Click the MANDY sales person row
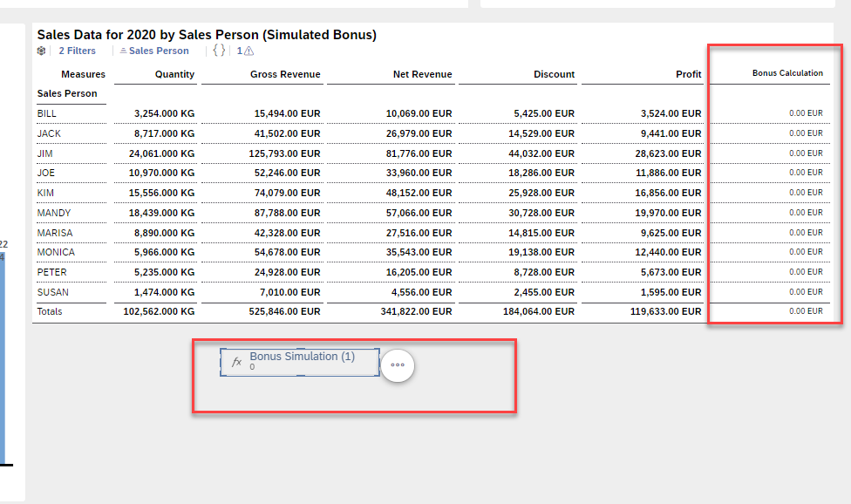Image resolution: width=851 pixels, height=504 pixels. tap(54, 213)
